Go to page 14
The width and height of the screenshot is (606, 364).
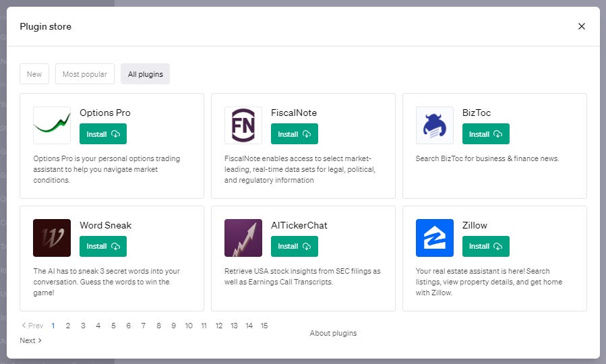tap(249, 326)
